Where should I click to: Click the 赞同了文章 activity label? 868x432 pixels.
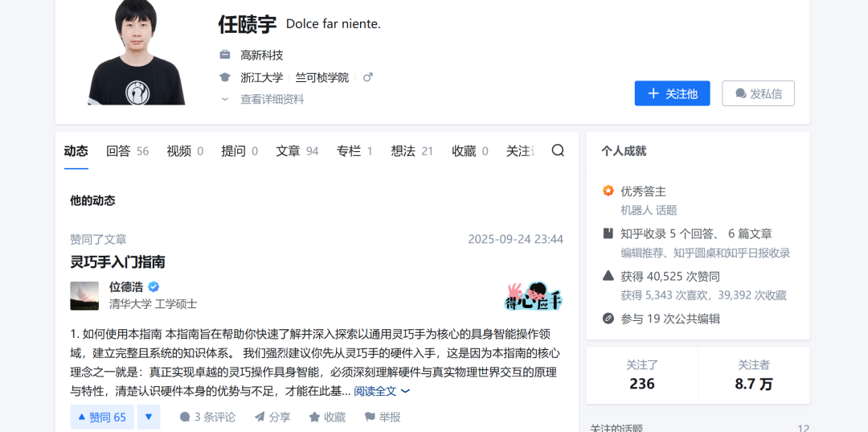pos(99,239)
